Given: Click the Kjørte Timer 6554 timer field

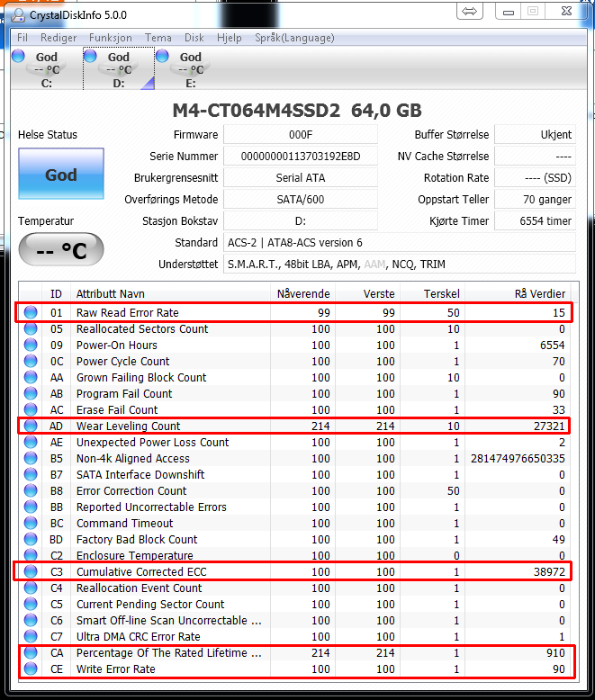Looking at the screenshot, I should click(x=536, y=221).
